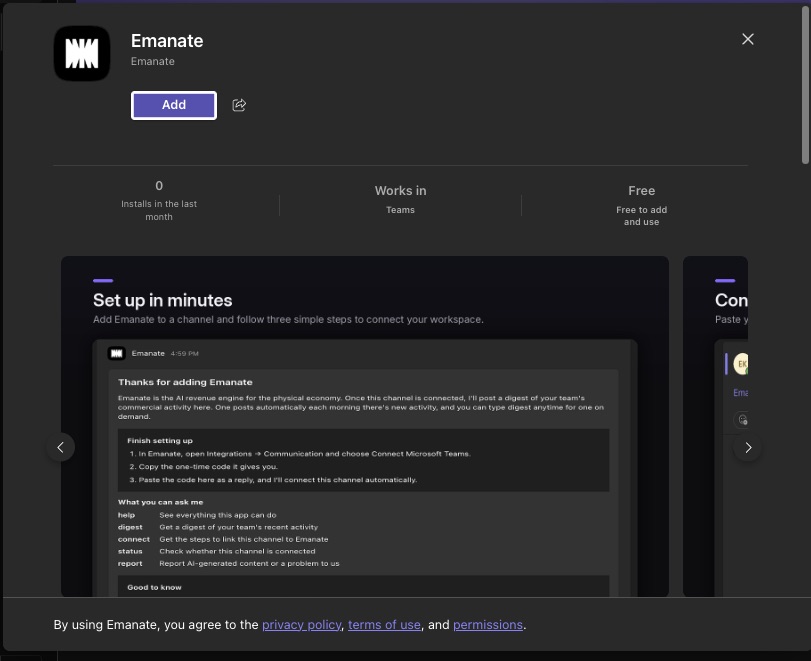Click the 'Finish setting up' heading
The image size is (811, 661).
tap(160, 441)
